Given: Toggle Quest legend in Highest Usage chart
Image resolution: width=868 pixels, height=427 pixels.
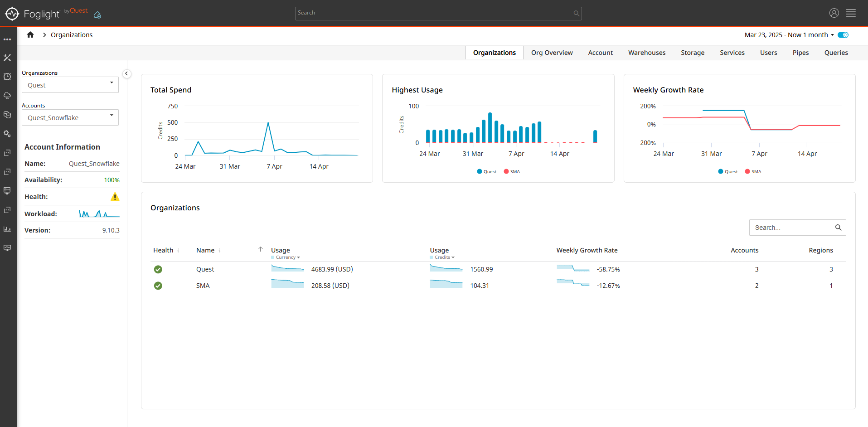Looking at the screenshot, I should pos(487,171).
